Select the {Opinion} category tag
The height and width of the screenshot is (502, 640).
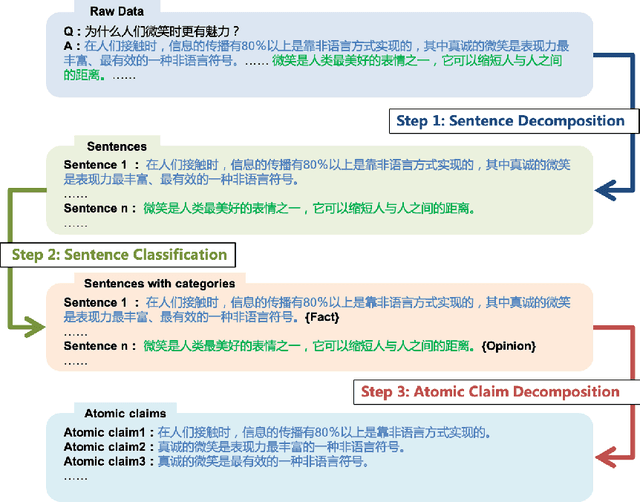pos(508,346)
